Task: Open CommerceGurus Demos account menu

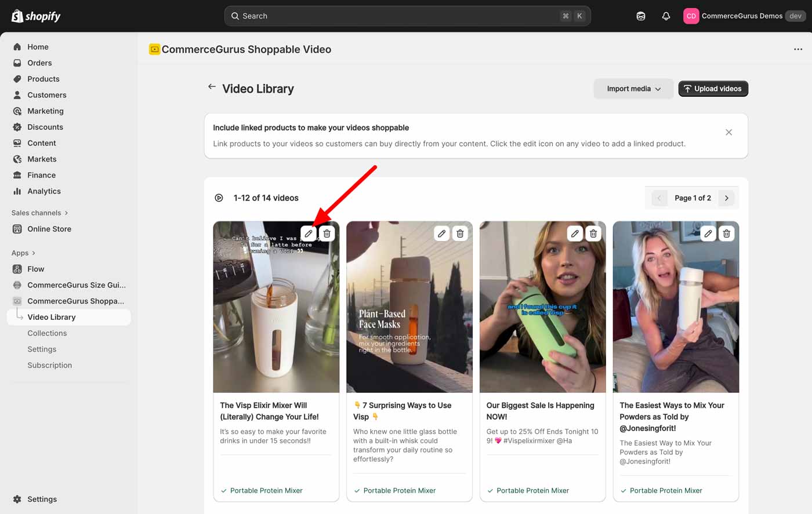Action: pyautogui.click(x=742, y=16)
